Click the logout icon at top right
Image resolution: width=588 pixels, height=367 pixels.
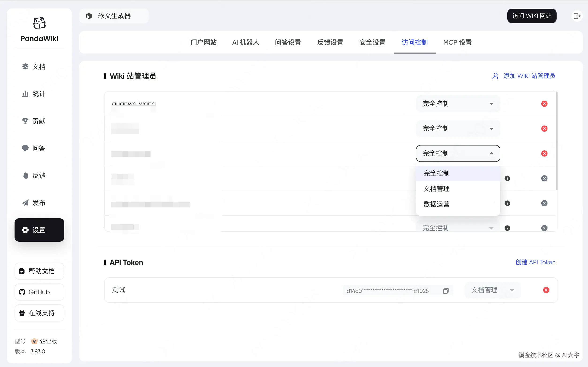coord(577,16)
